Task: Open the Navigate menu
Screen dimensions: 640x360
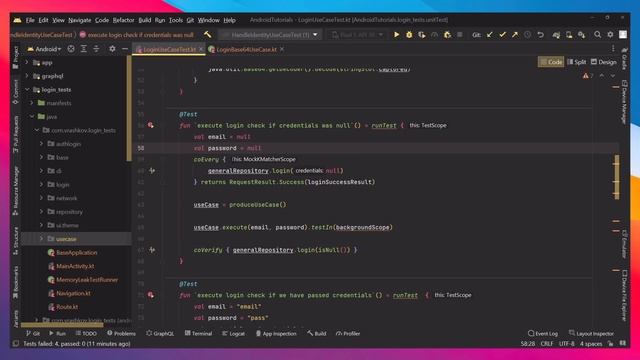Action: tap(80, 20)
